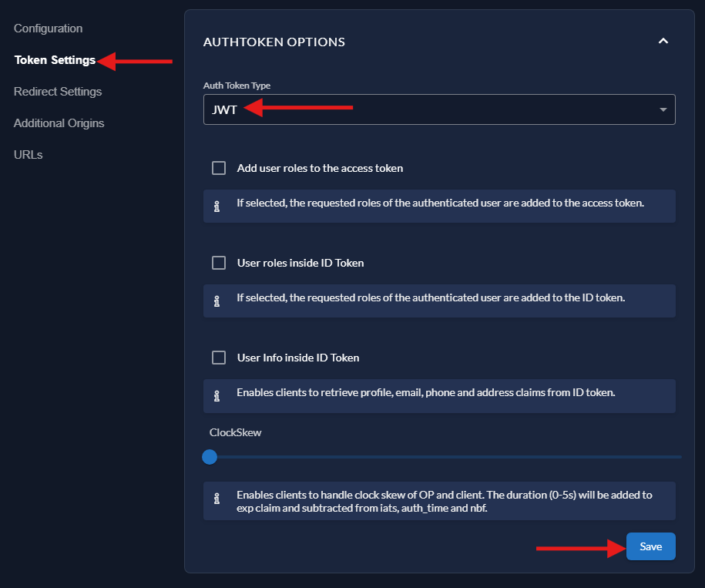Screen dimensions: 705x588
Task: Go to Redirect Settings
Action: 58,92
